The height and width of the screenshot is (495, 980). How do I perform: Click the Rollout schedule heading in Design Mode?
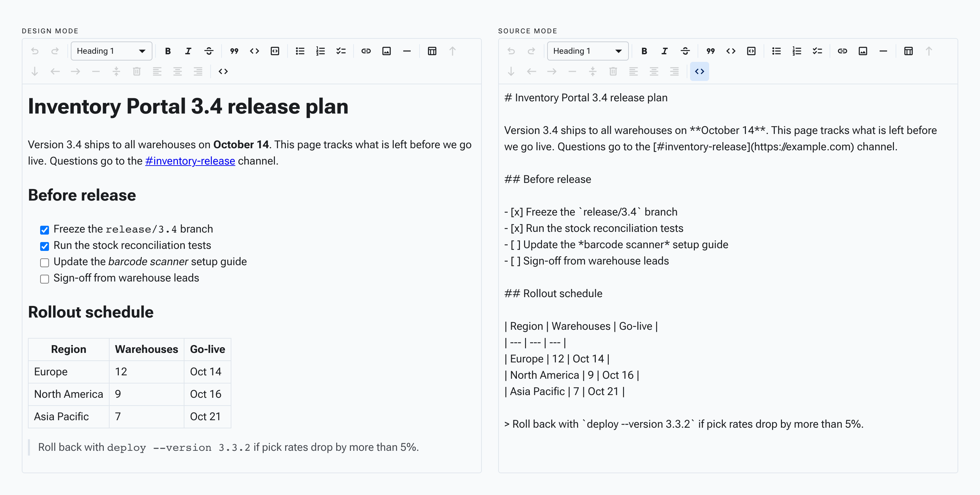pyautogui.click(x=91, y=312)
